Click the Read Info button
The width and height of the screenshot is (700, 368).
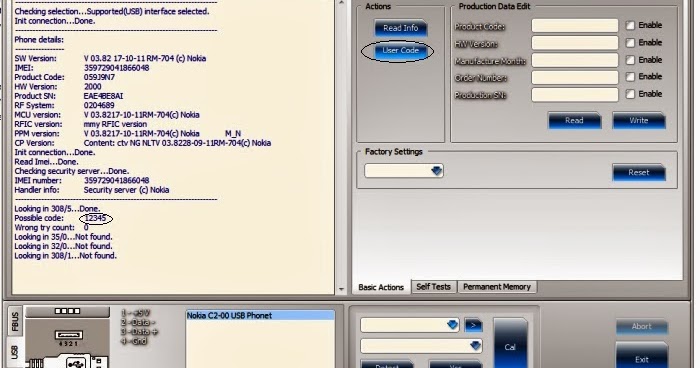[400, 28]
